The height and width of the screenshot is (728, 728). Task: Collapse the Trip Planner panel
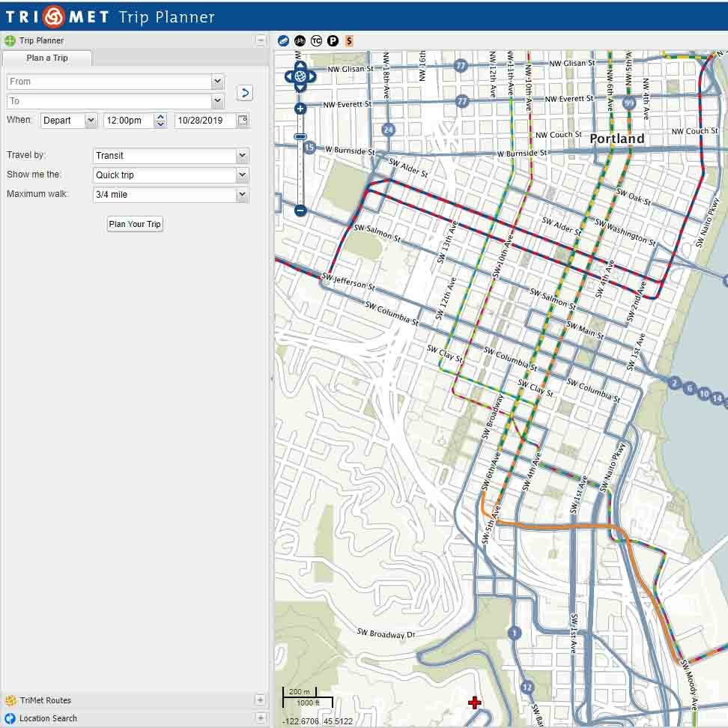click(260, 40)
